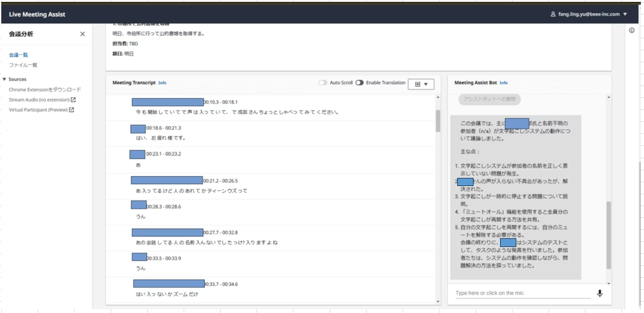Click the transcript panel scroll-up arrow

(438, 97)
